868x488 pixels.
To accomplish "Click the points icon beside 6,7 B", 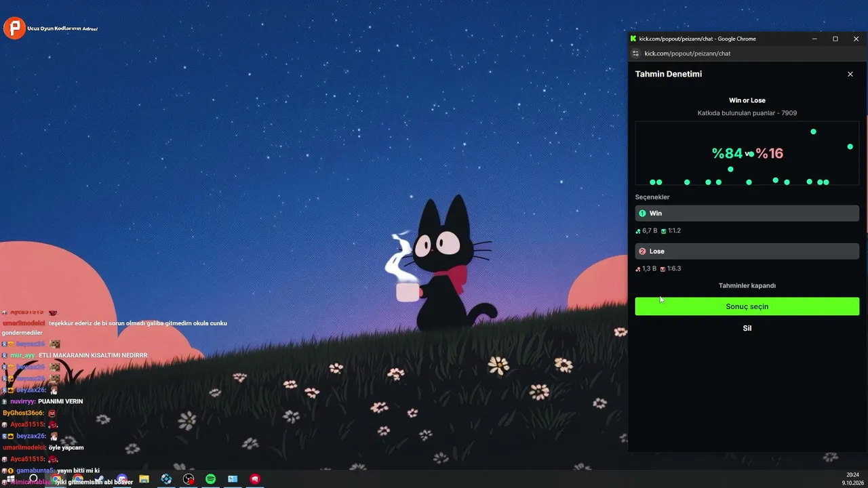I will click(x=638, y=231).
